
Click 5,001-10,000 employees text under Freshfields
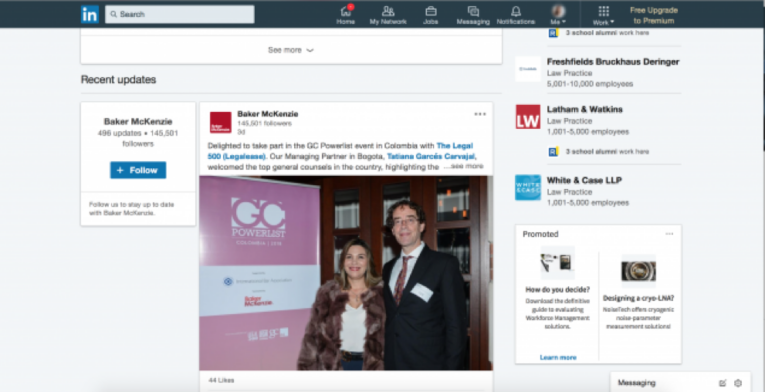tap(590, 84)
